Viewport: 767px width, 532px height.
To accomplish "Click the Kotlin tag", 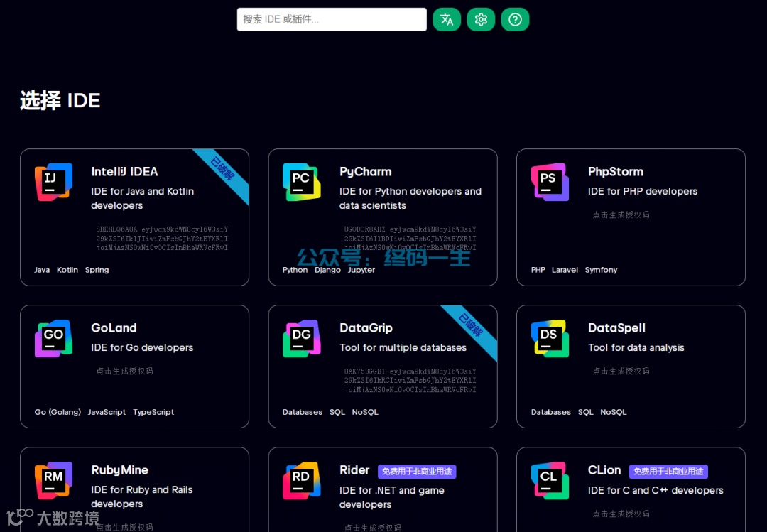I will tap(67, 270).
